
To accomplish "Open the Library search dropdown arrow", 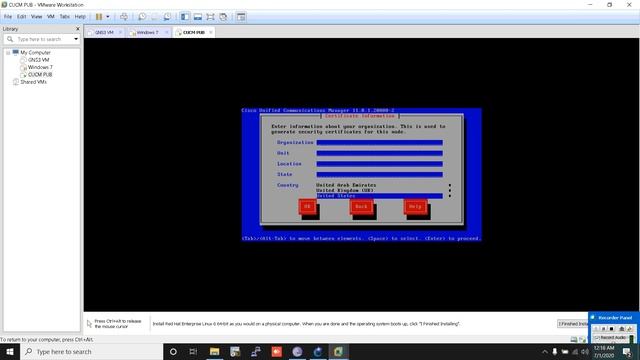I will point(76,39).
